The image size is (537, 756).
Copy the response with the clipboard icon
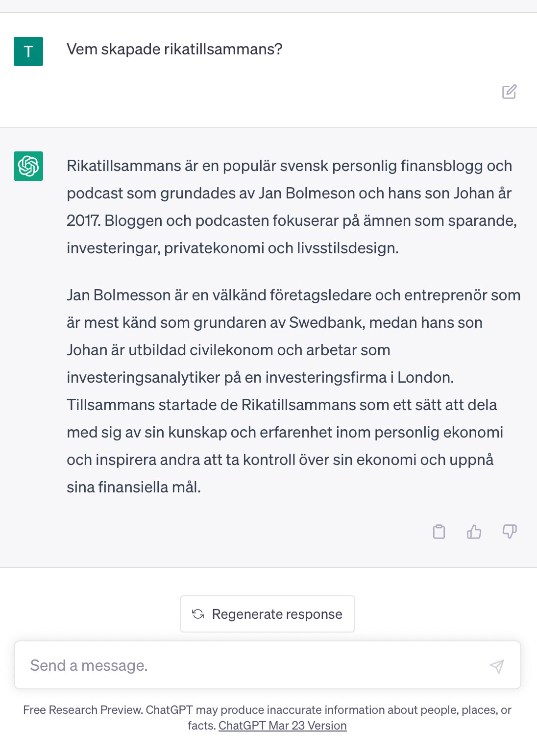click(x=439, y=532)
